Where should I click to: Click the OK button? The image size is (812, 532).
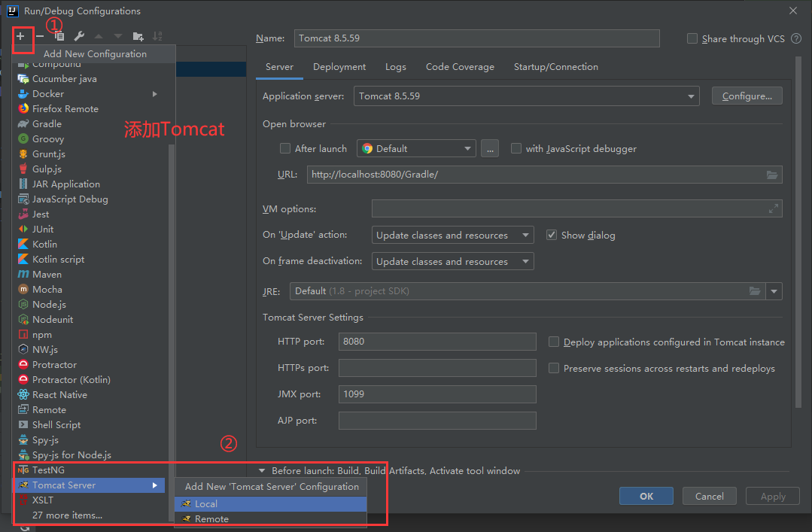coord(646,496)
